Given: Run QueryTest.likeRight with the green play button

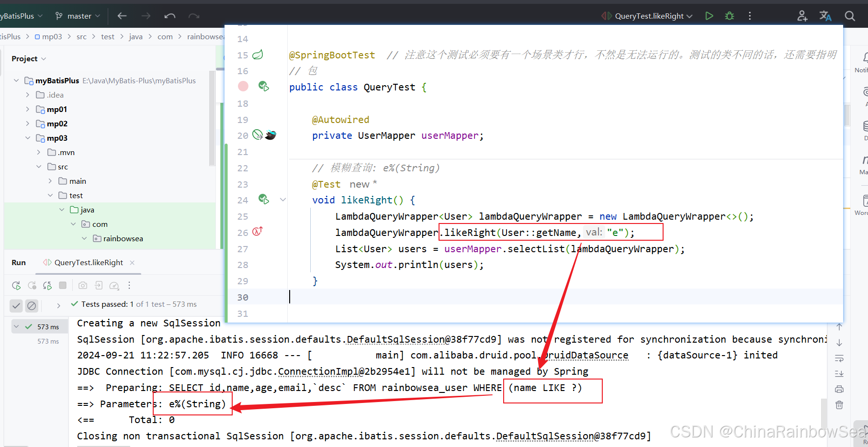Looking at the screenshot, I should coord(709,16).
